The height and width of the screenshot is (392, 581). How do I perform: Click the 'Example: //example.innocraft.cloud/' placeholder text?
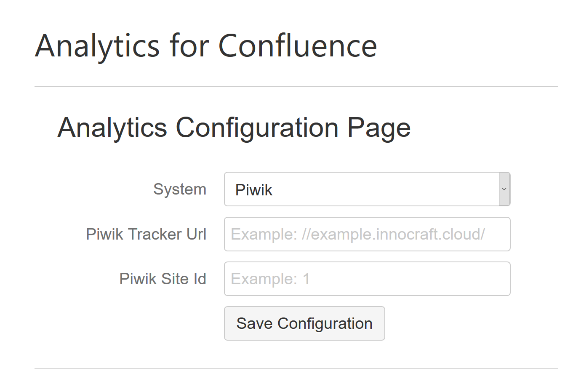tap(358, 234)
